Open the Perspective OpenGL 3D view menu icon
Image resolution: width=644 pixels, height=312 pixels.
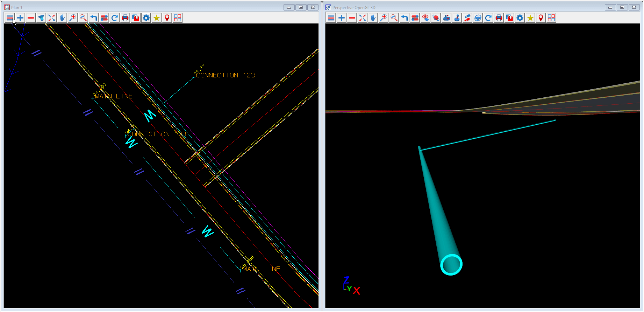point(331,18)
